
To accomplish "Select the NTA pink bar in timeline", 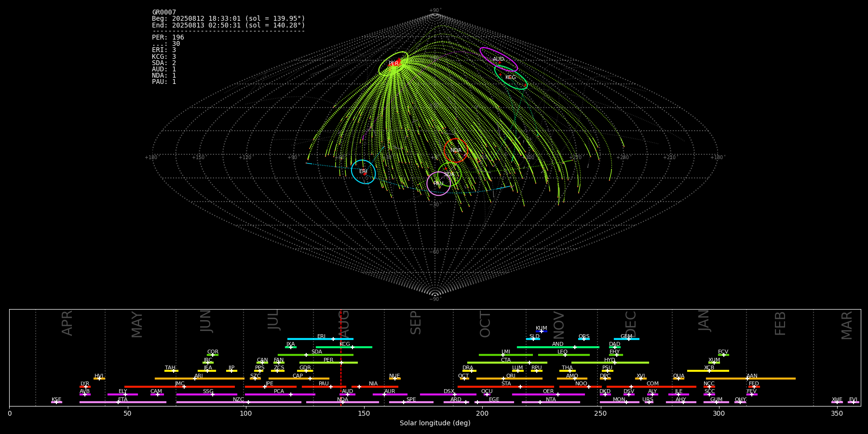I will pyautogui.click(x=551, y=402).
